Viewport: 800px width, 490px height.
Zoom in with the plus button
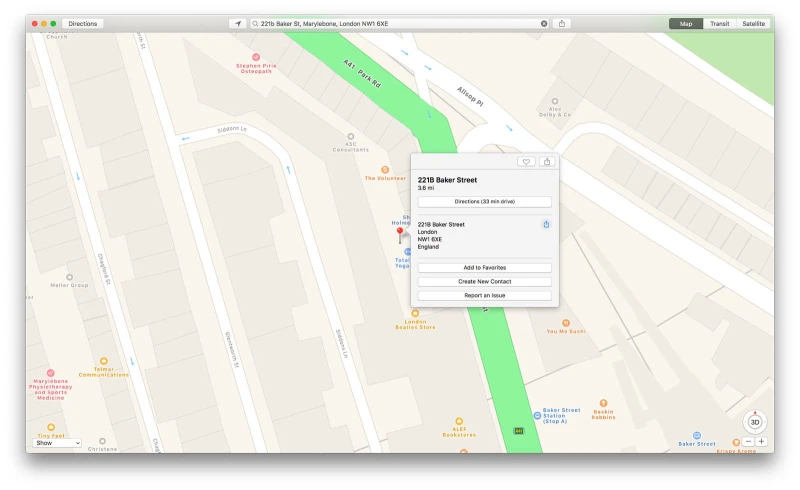click(x=761, y=442)
